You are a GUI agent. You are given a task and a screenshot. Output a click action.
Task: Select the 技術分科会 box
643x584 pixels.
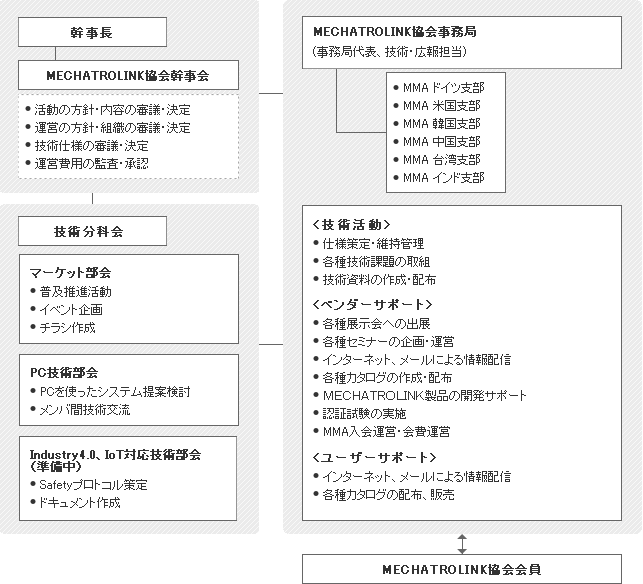(92, 231)
